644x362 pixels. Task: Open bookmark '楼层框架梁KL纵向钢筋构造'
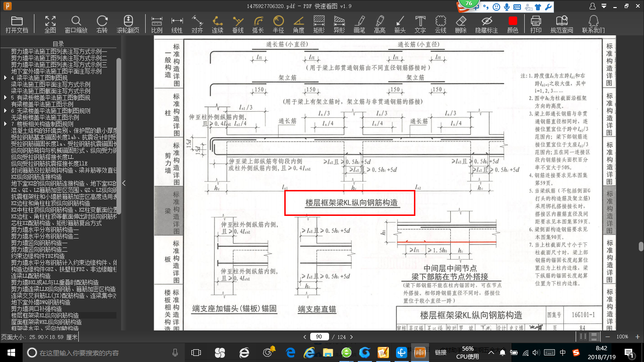pyautogui.click(x=45, y=315)
